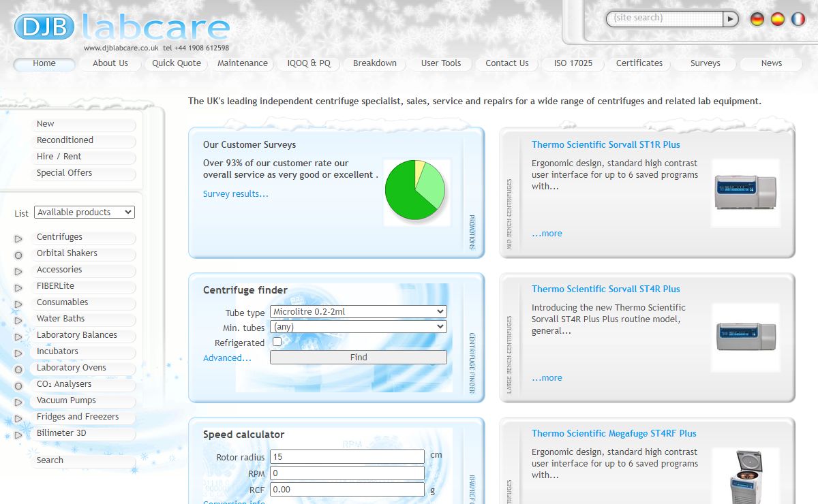Expand the FIBERLite category arrow

(18, 287)
